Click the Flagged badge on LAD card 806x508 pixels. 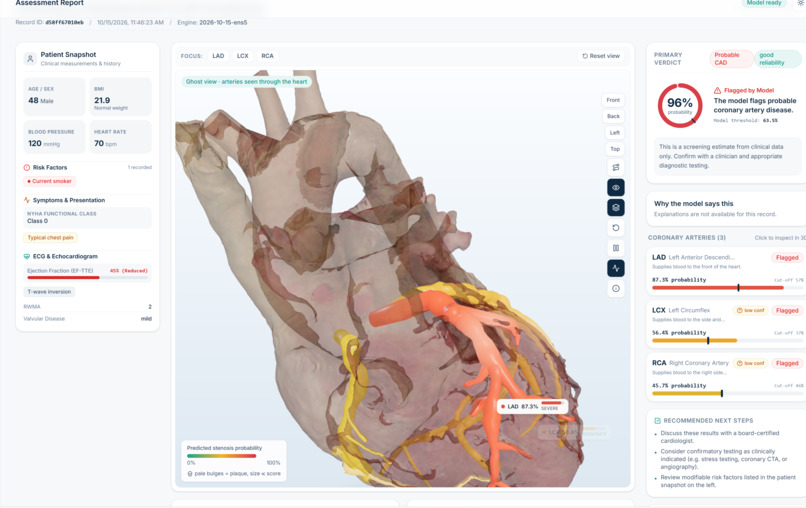pyautogui.click(x=786, y=258)
